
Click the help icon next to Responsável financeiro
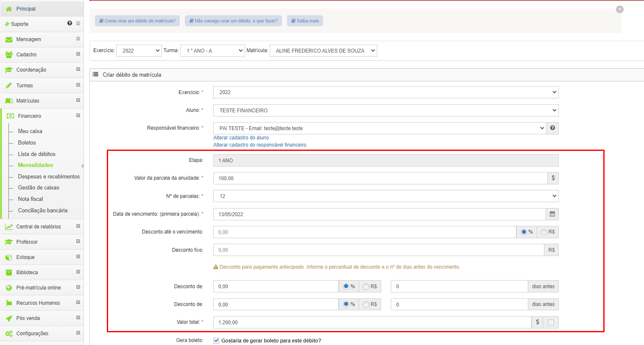(x=553, y=128)
